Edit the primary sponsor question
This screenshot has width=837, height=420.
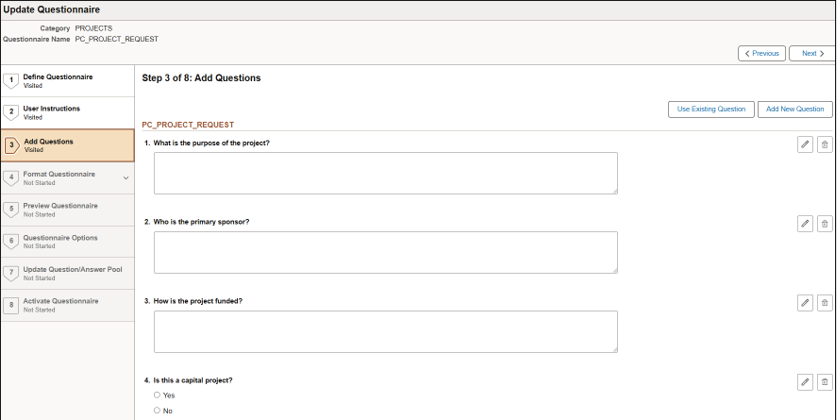tap(805, 223)
